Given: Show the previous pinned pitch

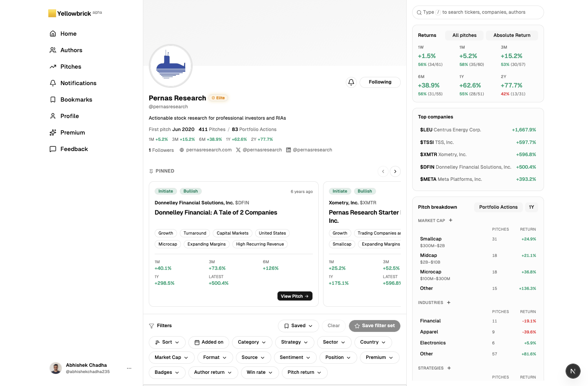Looking at the screenshot, I should coord(383,171).
